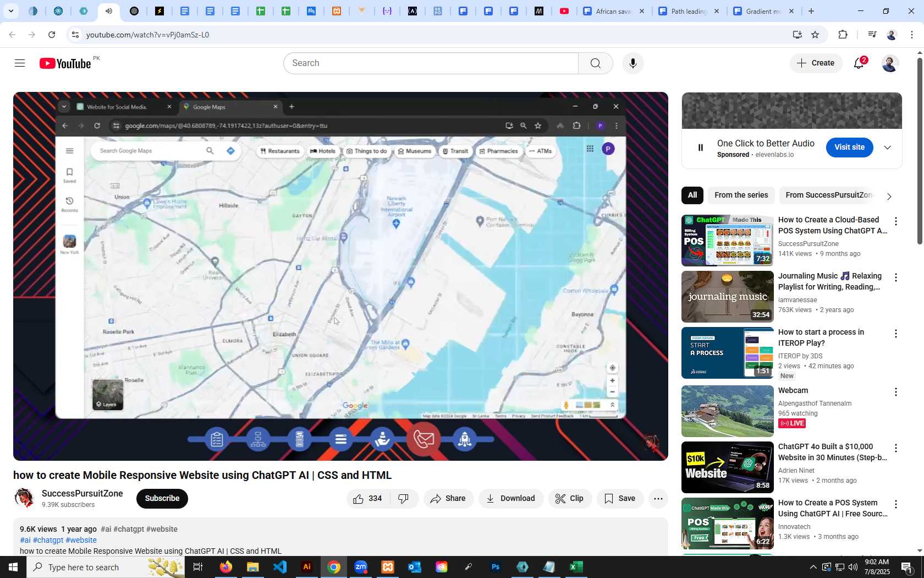Viewport: 924px width, 578px height.
Task: Click the Create button
Action: [816, 63]
